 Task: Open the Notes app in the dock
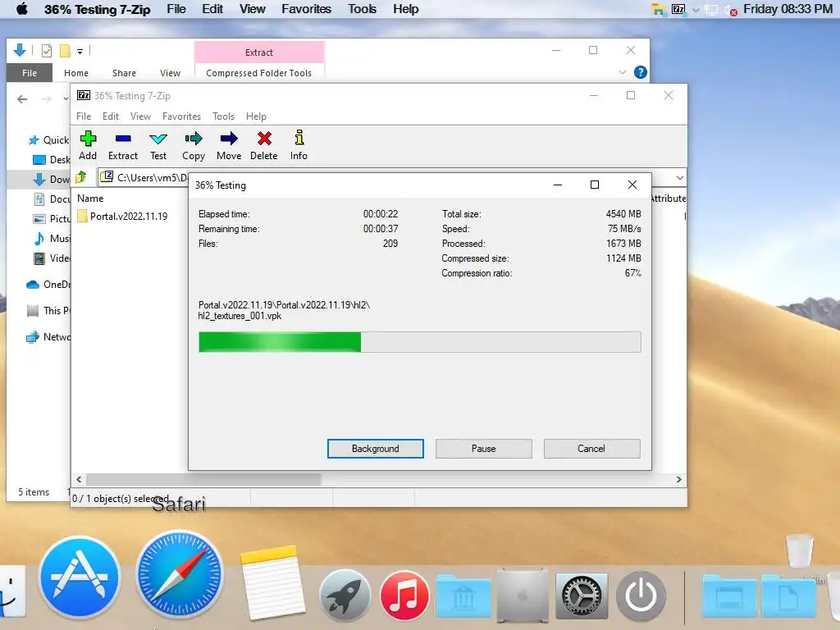point(272,582)
